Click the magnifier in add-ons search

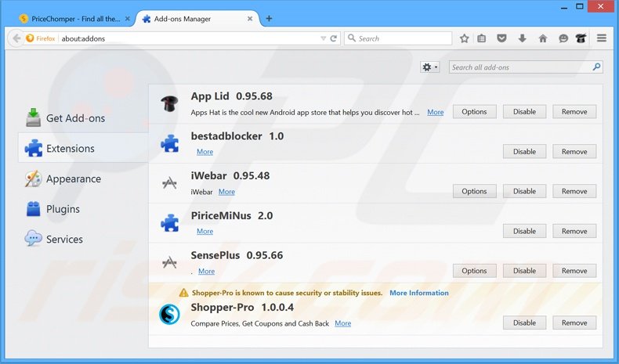[x=596, y=67]
